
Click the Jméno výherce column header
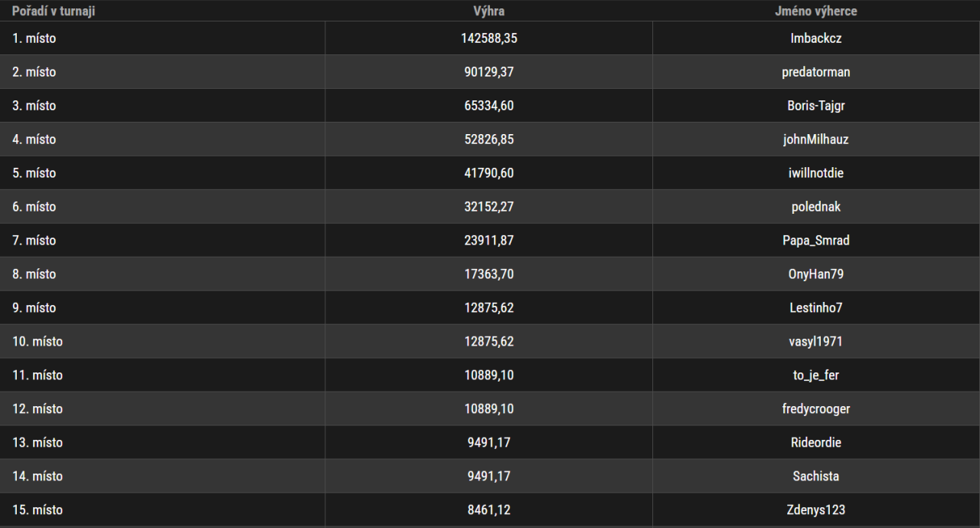[x=816, y=11]
